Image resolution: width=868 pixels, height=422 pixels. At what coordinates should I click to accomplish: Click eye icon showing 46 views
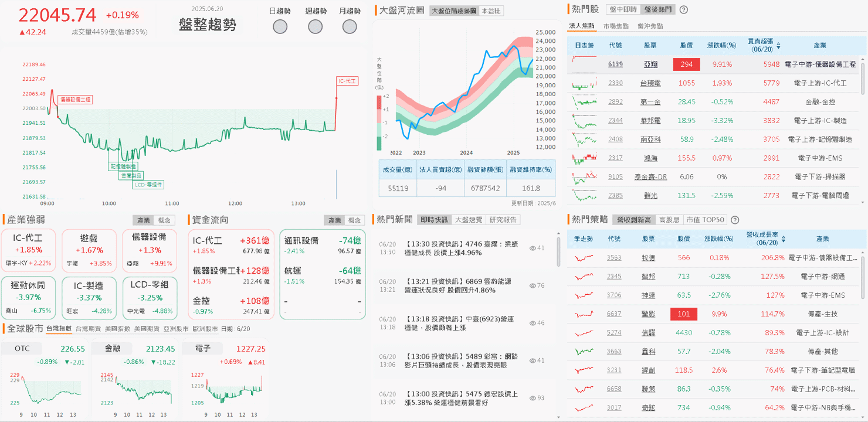click(533, 323)
